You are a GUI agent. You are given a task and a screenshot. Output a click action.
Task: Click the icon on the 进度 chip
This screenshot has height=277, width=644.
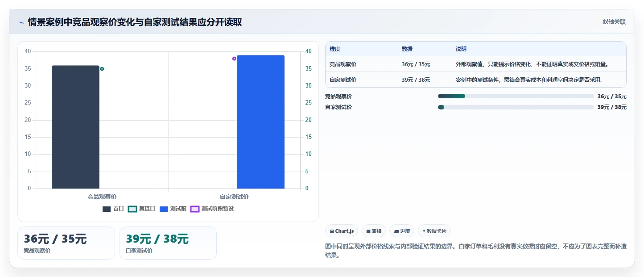pos(396,231)
